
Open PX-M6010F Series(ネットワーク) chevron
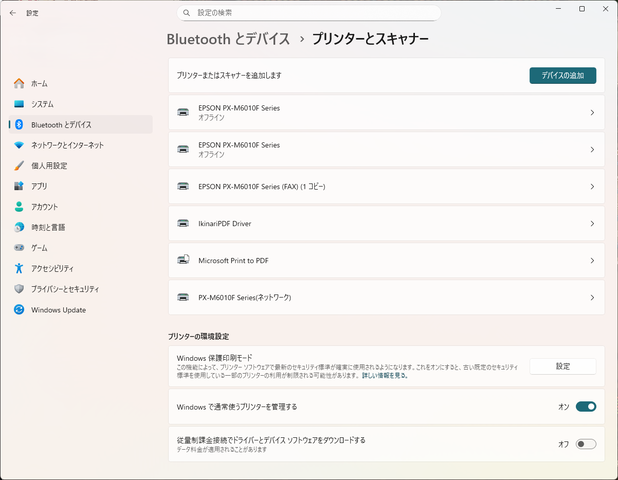tap(592, 298)
